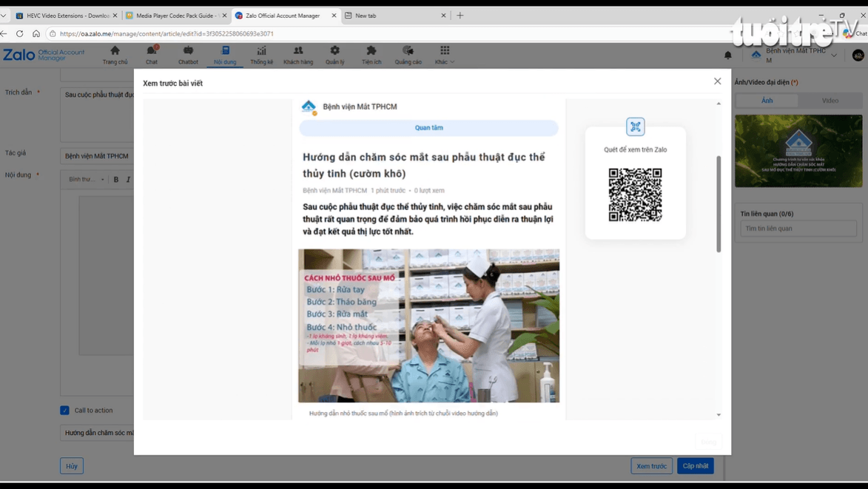Expand the Khác navigation dropdown

point(444,53)
